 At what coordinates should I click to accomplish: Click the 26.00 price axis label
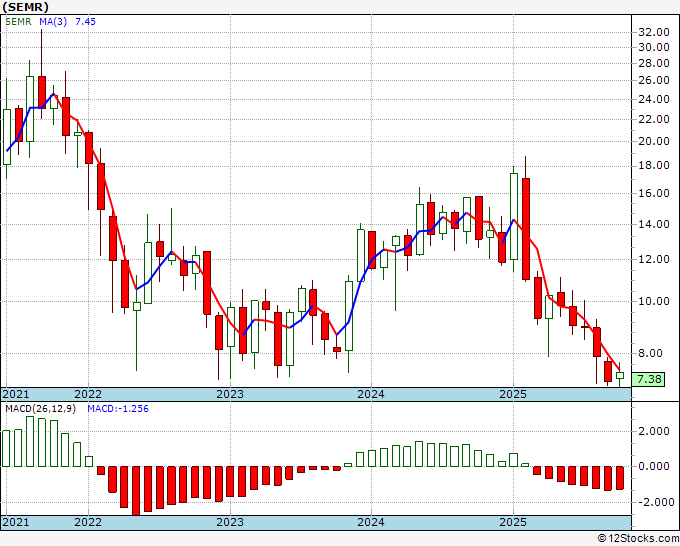(654, 80)
